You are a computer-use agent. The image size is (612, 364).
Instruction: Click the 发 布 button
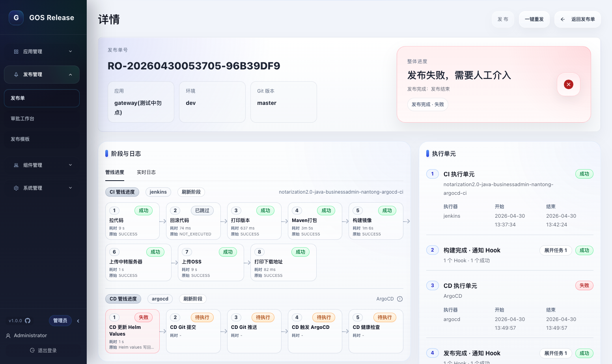pyautogui.click(x=503, y=19)
